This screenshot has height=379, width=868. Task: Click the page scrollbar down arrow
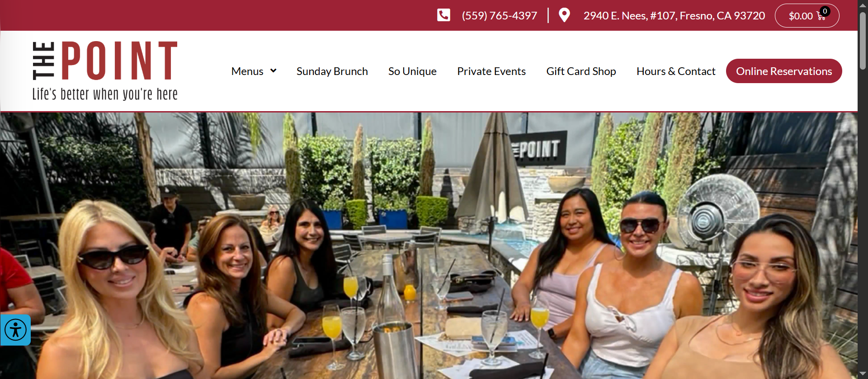pos(863,374)
